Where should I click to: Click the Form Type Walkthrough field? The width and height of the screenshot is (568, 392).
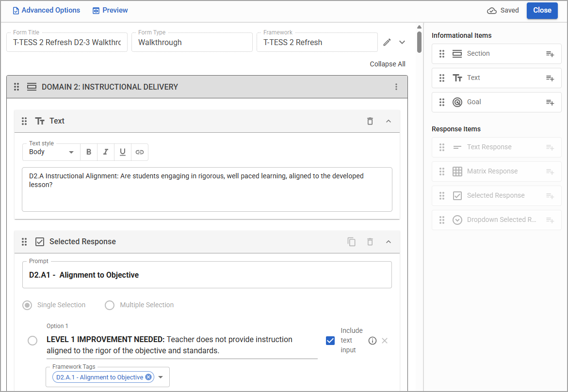click(x=192, y=42)
